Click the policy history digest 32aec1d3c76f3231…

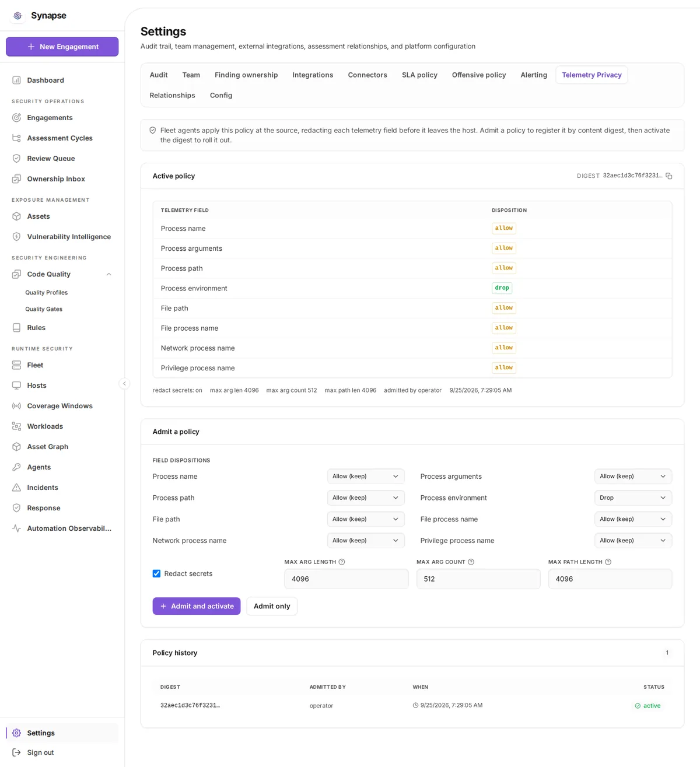[x=190, y=706]
